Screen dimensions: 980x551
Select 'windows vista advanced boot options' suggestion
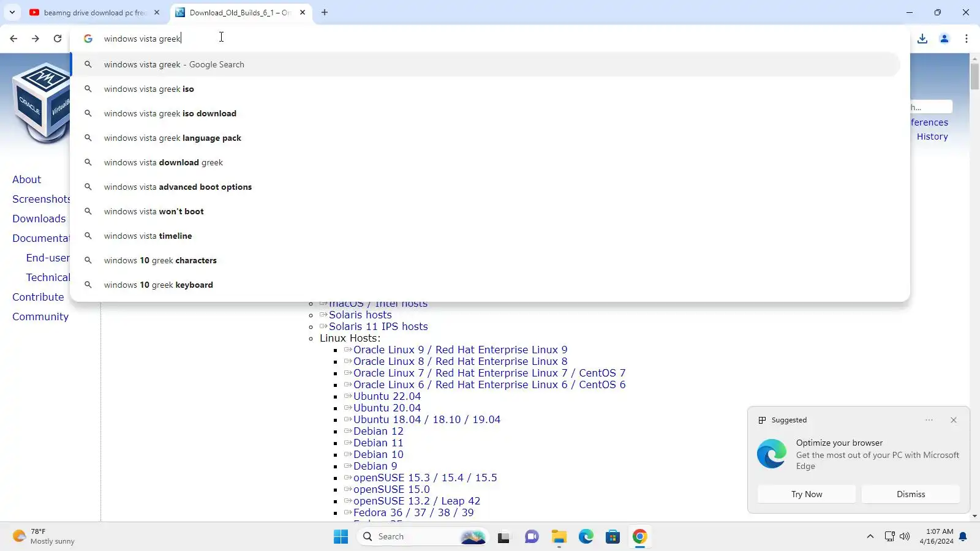(x=486, y=187)
